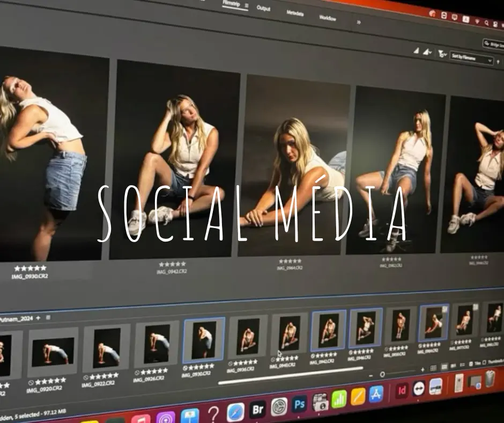Click the filmstrip horizontal scrollbar
Viewport: 504px width, 423px height.
tap(291, 376)
